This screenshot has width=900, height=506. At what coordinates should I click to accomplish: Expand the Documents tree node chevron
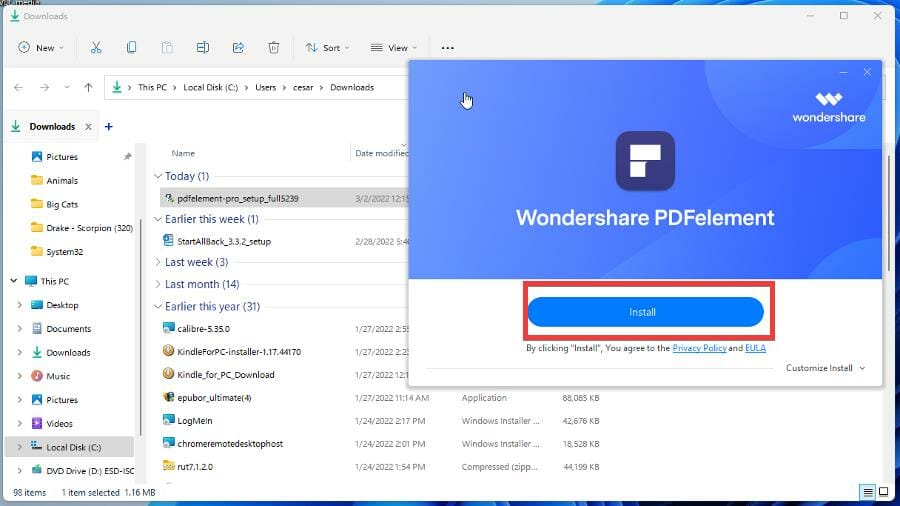pyautogui.click(x=20, y=329)
